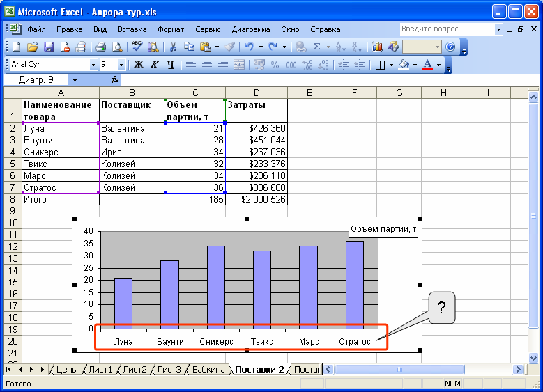Toggle italic К formatting

click(x=155, y=65)
